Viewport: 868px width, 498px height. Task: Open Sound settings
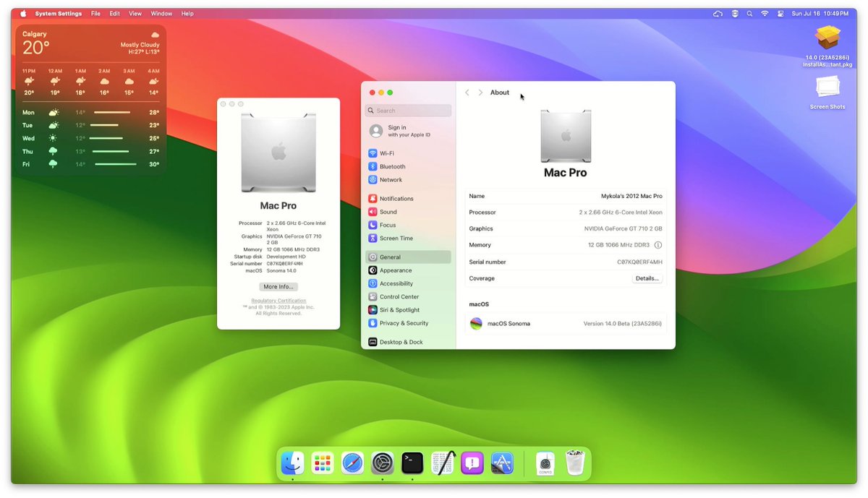coord(408,212)
